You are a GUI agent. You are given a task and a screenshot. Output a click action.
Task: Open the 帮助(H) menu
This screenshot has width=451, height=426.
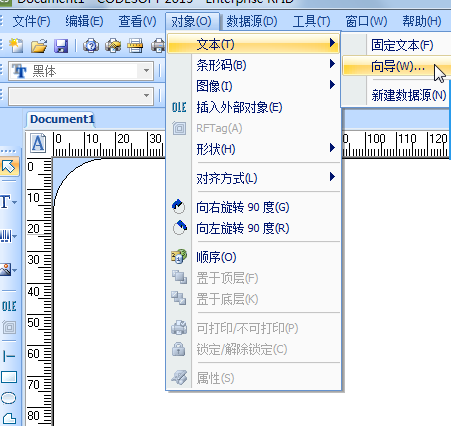click(x=422, y=22)
